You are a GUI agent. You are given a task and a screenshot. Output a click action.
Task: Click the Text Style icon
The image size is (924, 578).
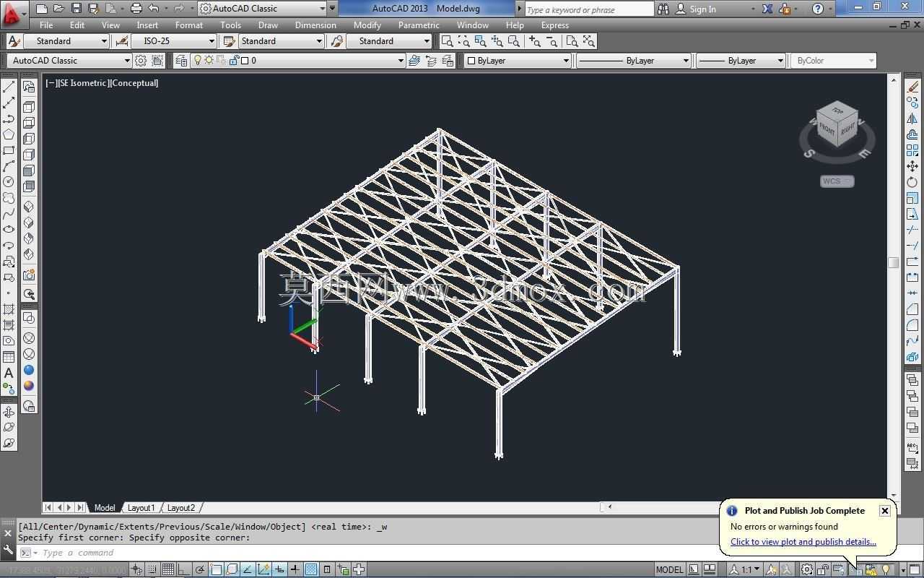tap(13, 41)
